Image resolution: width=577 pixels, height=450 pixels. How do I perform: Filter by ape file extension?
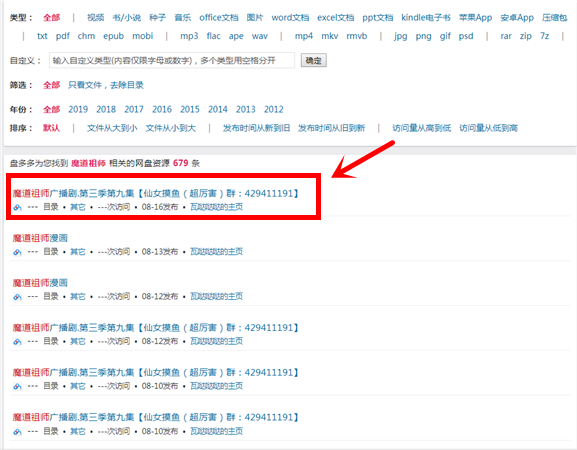(236, 36)
